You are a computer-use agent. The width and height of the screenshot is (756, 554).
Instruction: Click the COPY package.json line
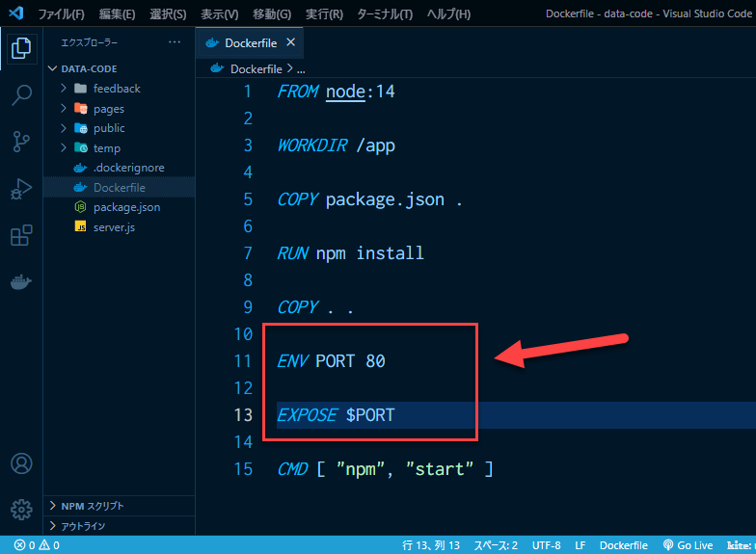tap(369, 198)
